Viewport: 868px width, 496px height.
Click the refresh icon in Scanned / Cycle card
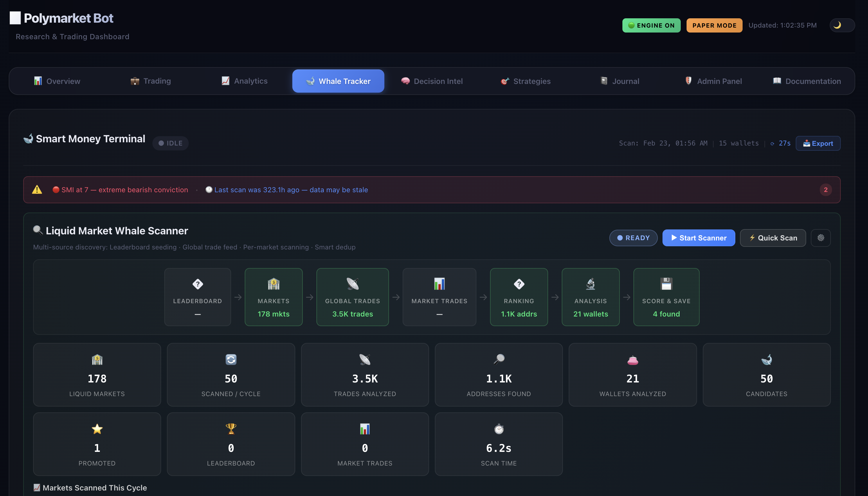(x=231, y=360)
